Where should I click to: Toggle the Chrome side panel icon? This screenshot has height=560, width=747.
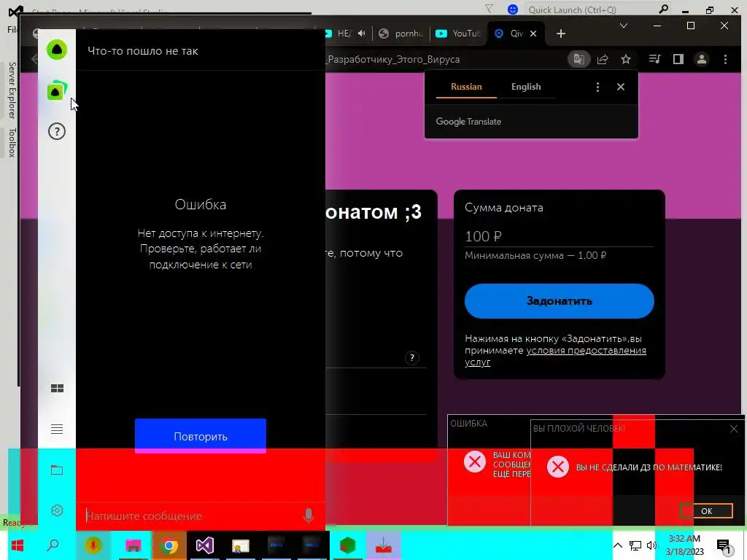[x=678, y=59]
